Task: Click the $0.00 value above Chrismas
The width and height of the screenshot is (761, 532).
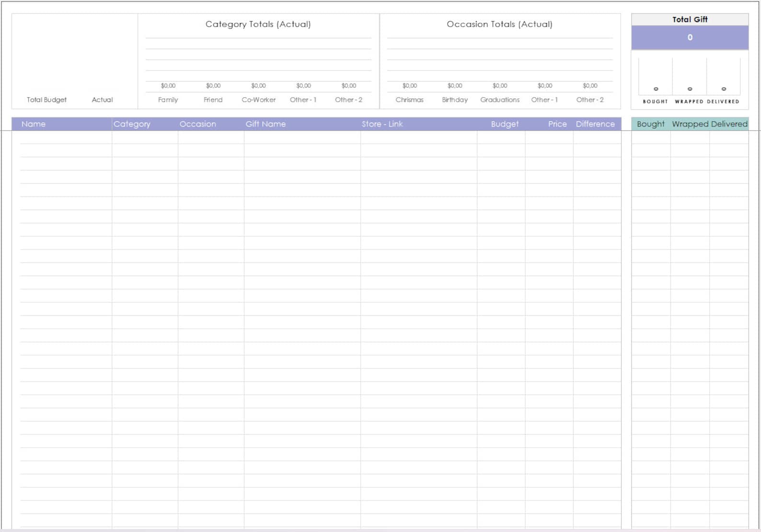Action: click(x=410, y=86)
